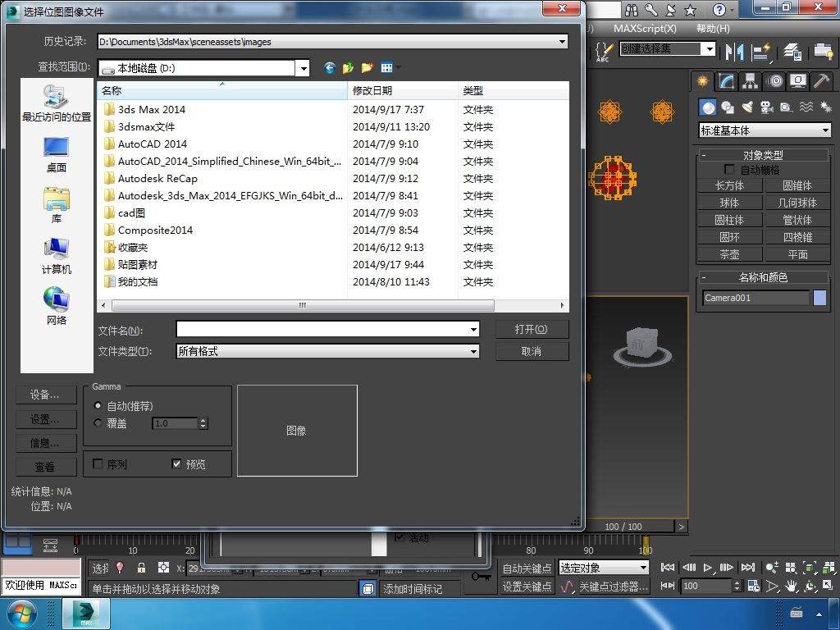Screen dimensions: 840x630
Task: Select the Systems category icon
Action: (x=825, y=107)
